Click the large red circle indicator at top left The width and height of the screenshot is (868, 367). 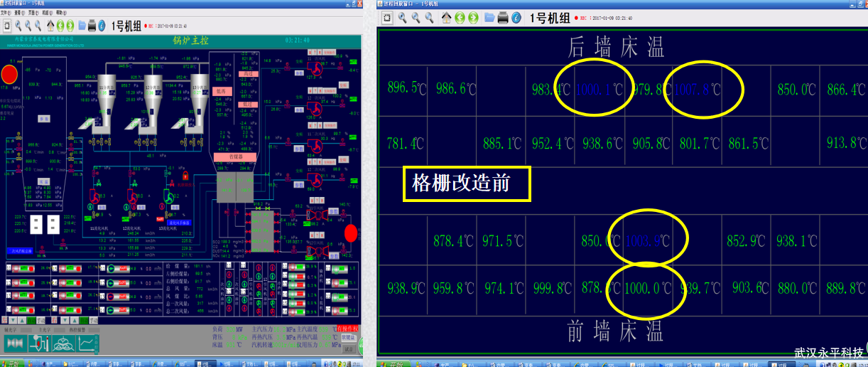click(x=9, y=74)
